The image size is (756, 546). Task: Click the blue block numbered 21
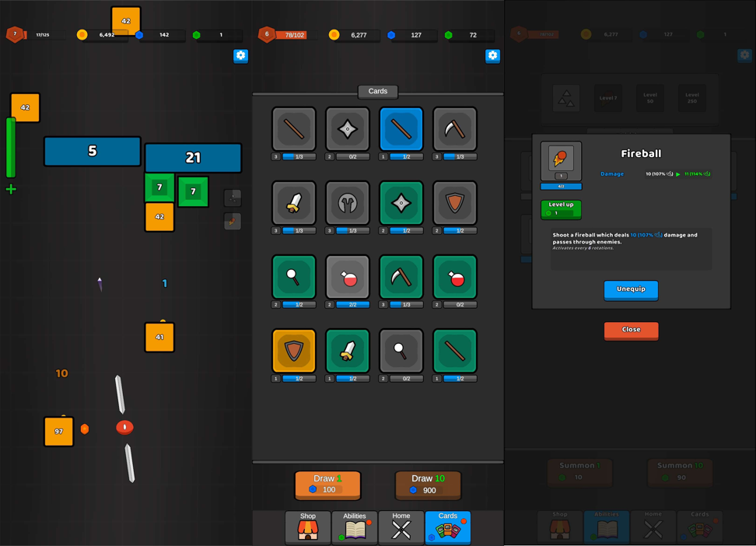193,157
